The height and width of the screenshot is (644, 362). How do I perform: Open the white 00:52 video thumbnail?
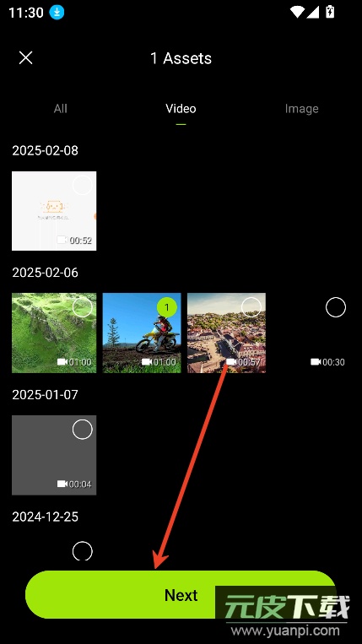[x=54, y=211]
